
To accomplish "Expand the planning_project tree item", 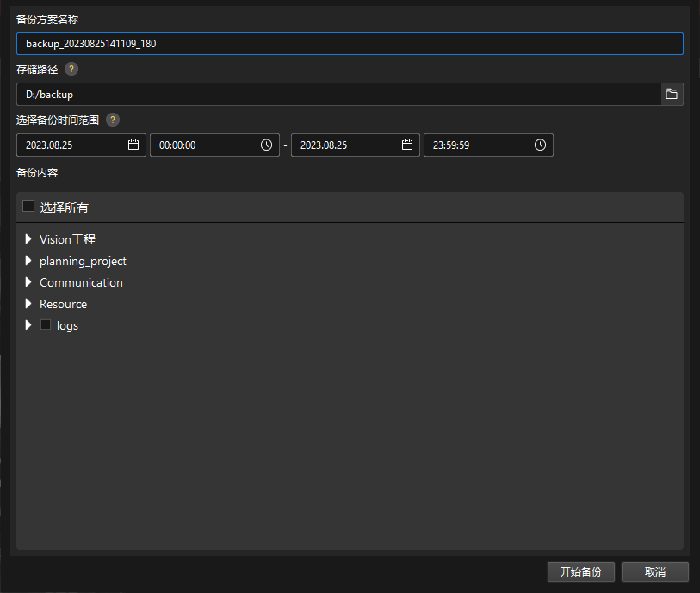I will [x=28, y=261].
